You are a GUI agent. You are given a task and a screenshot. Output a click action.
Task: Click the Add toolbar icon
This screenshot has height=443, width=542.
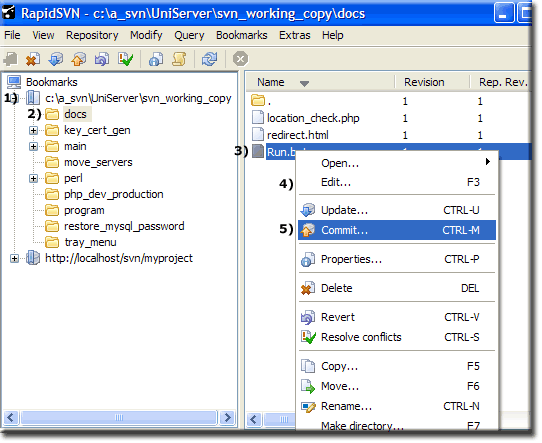coord(10,59)
